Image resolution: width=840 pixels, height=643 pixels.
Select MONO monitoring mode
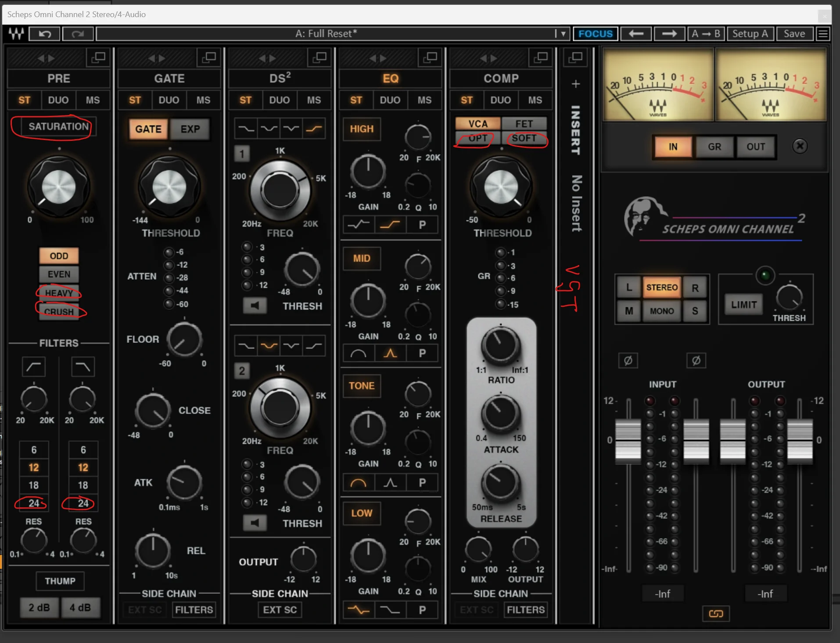[661, 311]
